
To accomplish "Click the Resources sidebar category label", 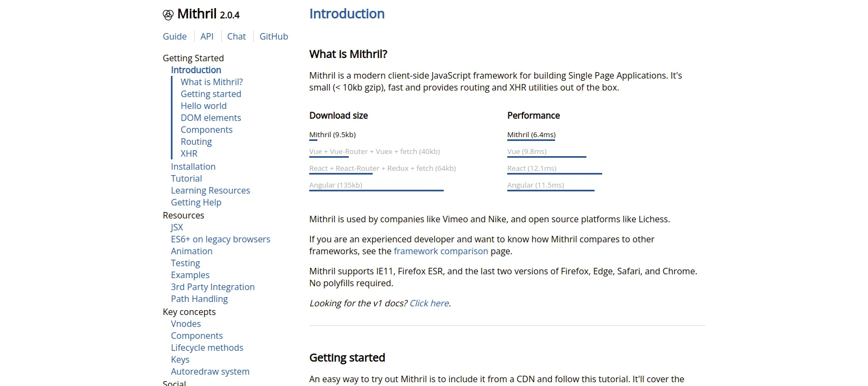I will (x=183, y=215).
